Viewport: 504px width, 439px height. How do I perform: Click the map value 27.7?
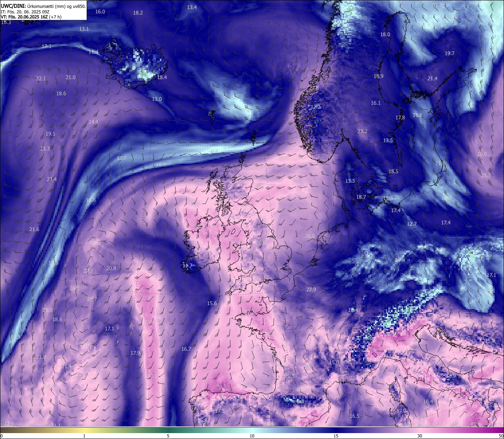click(88, 271)
